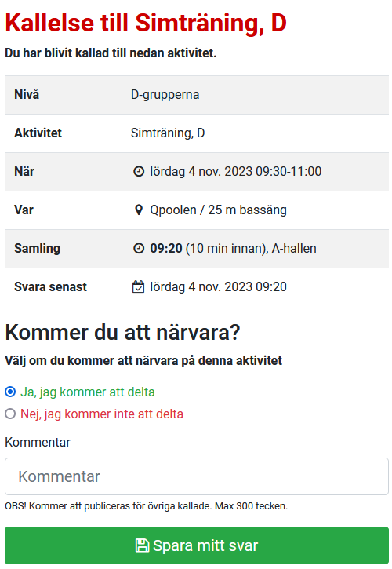Click the map pin icon beside Qpoolen
Screen dimensions: 392x569
coord(139,210)
